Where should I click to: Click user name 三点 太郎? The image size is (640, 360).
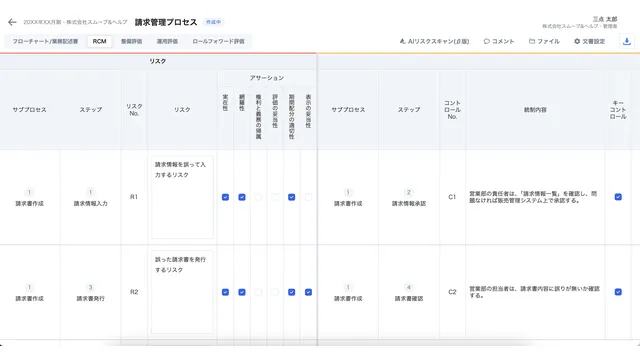point(605,19)
